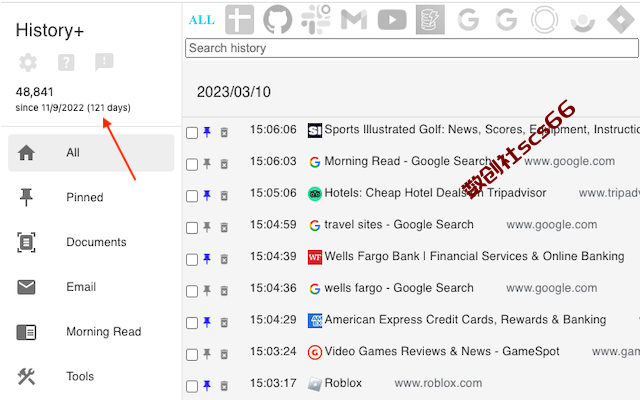Open the Morning Read section in sidebar

click(x=91, y=332)
